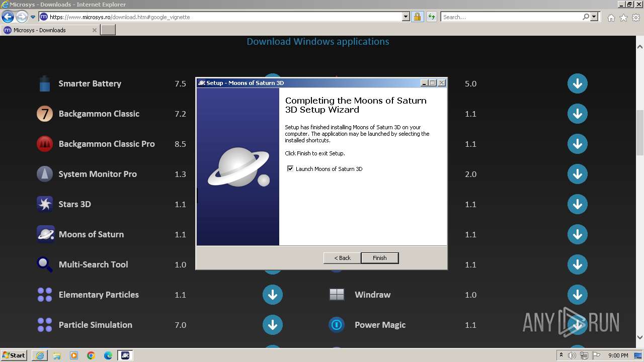Click the Particle Simulation link
The image size is (644, 362).
95,325
